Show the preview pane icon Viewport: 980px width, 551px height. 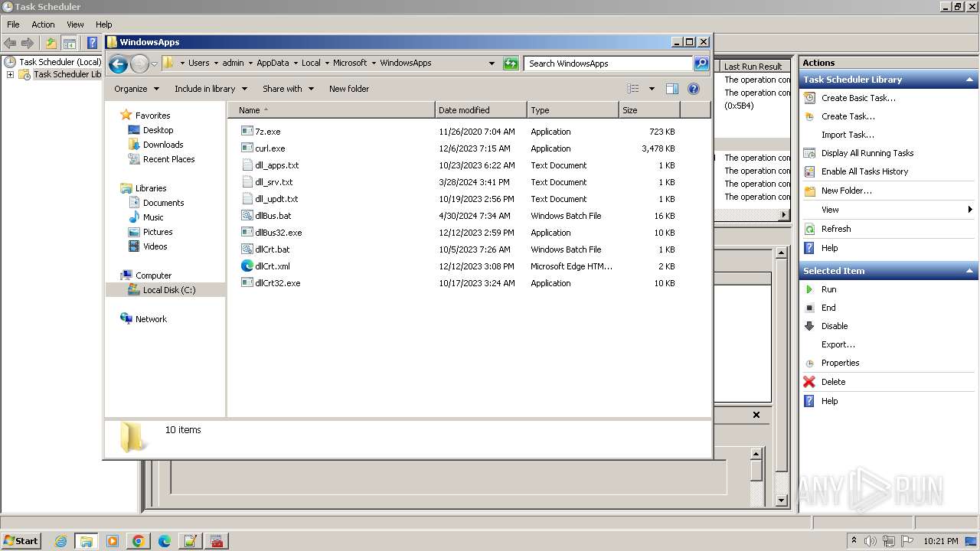pyautogui.click(x=671, y=89)
